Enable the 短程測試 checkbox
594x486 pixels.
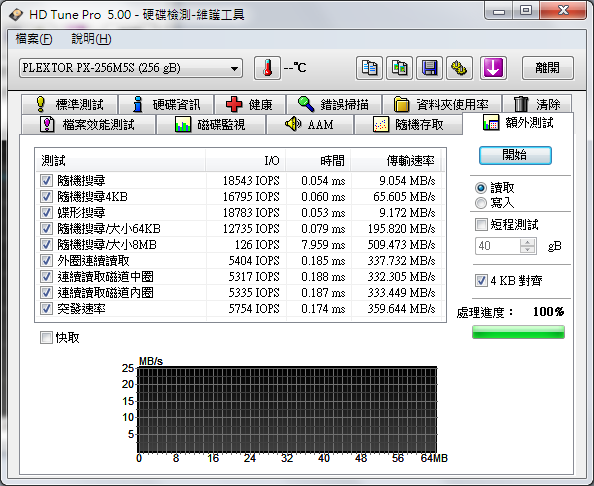481,225
